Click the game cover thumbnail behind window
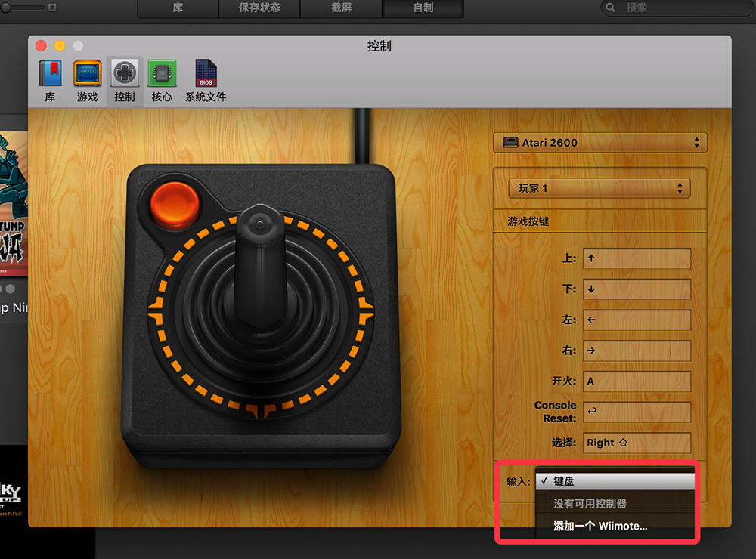Image resolution: width=756 pixels, height=559 pixels. 14,203
